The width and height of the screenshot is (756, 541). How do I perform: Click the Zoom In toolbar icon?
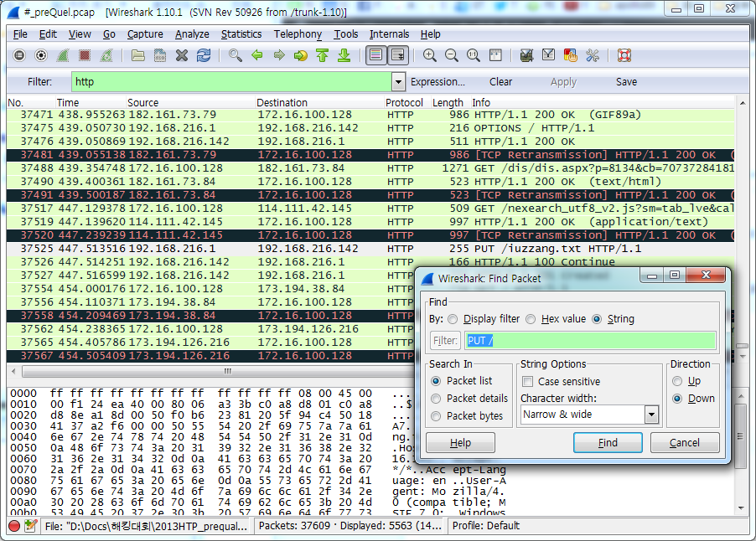click(x=428, y=55)
